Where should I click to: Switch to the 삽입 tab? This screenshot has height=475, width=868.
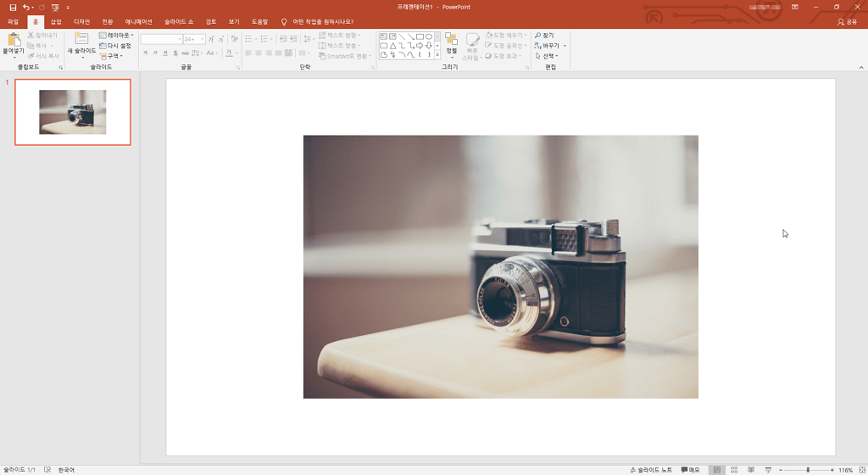click(56, 21)
